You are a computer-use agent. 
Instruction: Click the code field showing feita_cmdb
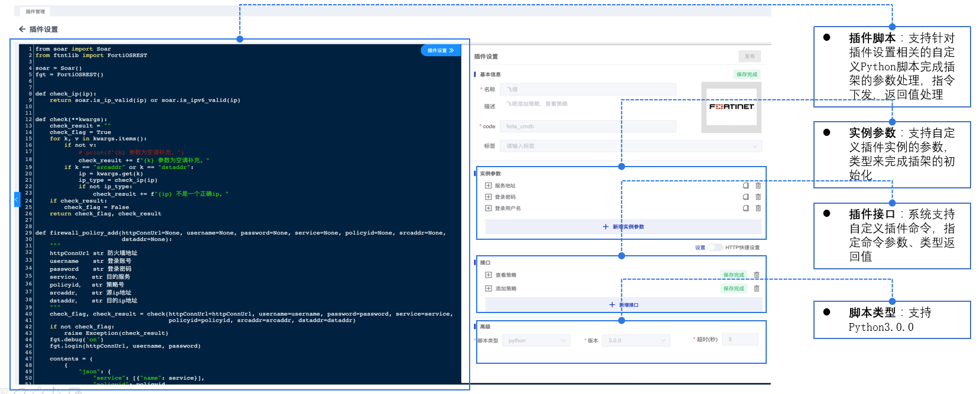click(x=588, y=126)
